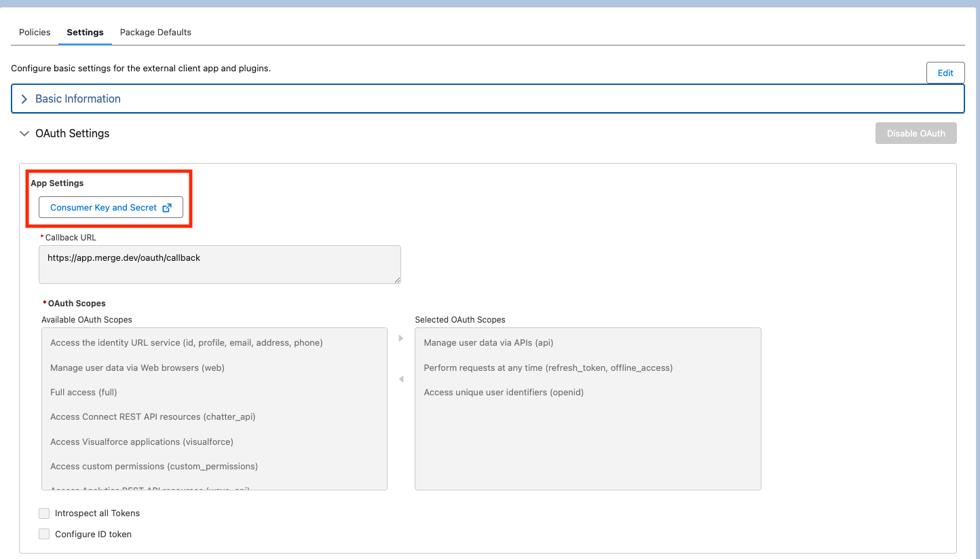Open Consumer Key and Secret
Screen dimensions: 980x559
click(104, 208)
